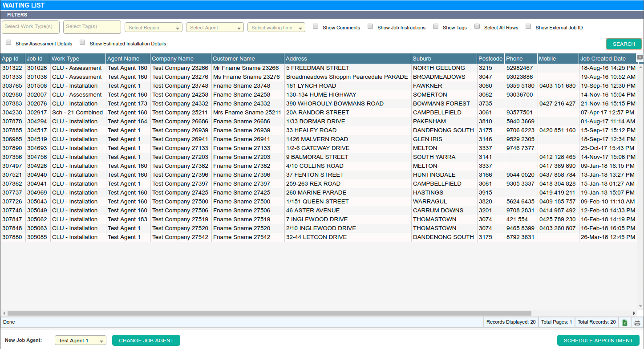
Task: Click the CHANGE JOB AGENT button
Action: click(x=146, y=341)
